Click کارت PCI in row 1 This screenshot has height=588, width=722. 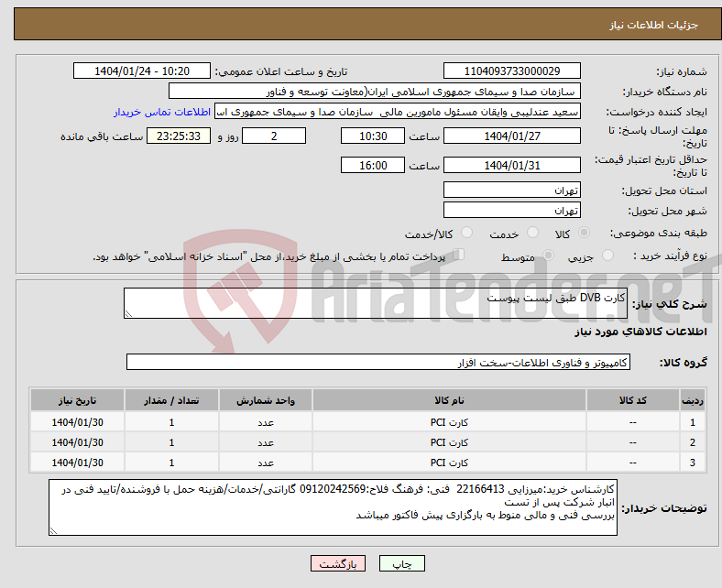tap(449, 422)
